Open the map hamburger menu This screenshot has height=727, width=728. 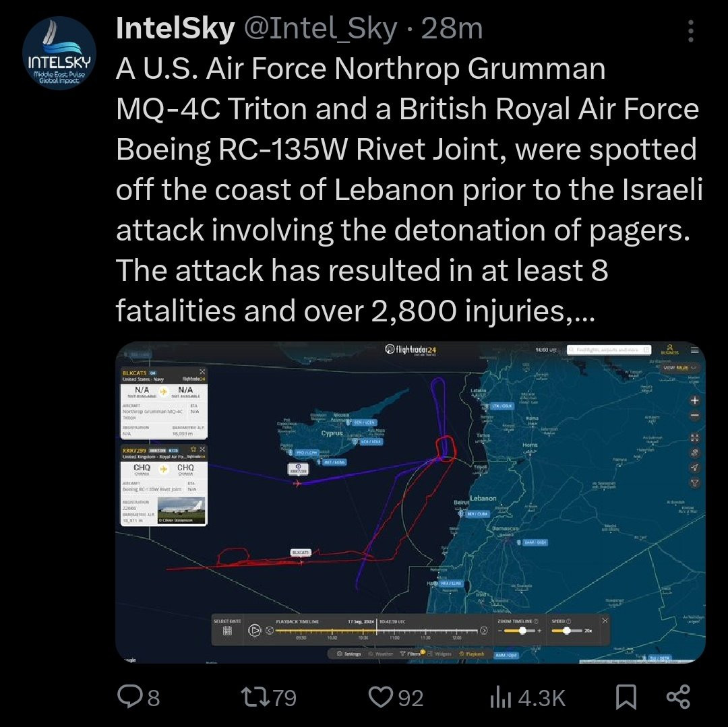coord(694,350)
